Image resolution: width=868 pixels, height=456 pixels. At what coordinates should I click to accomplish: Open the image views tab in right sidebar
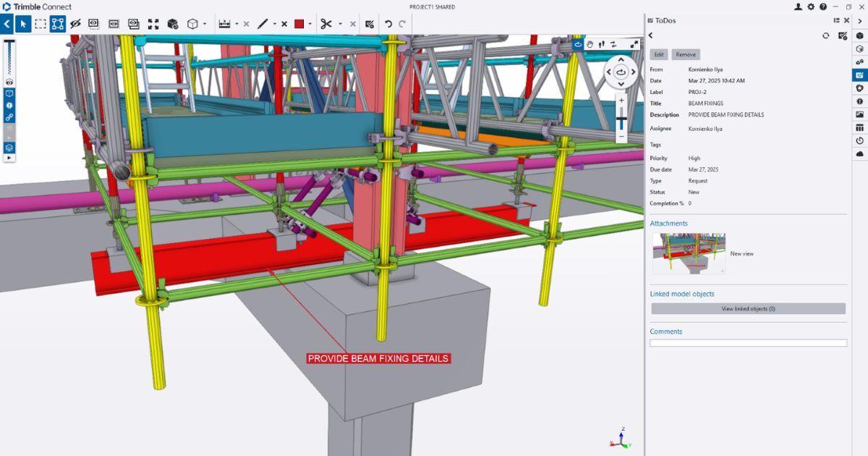[859, 114]
